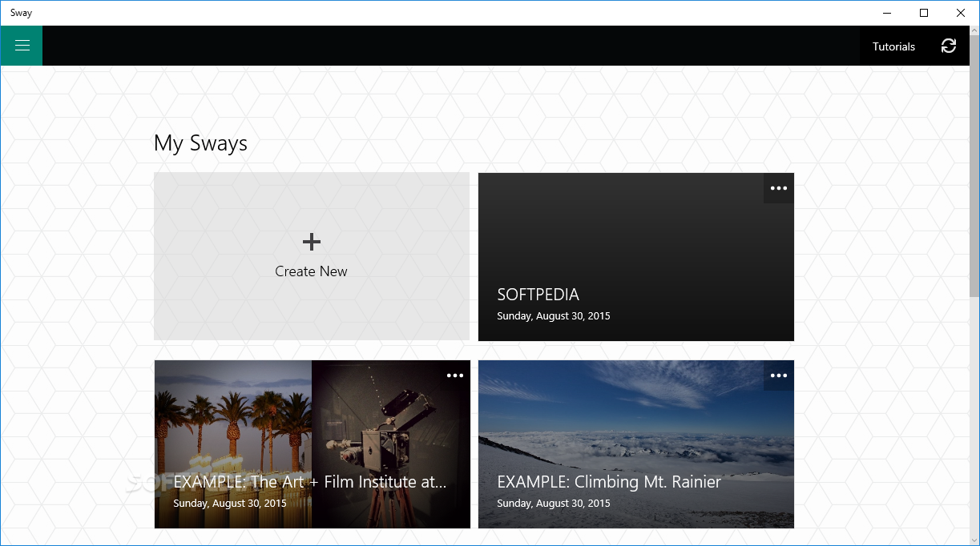Open the Art + Film Institute example thumbnail
Screen dimensions: 980x546
tap(313, 444)
